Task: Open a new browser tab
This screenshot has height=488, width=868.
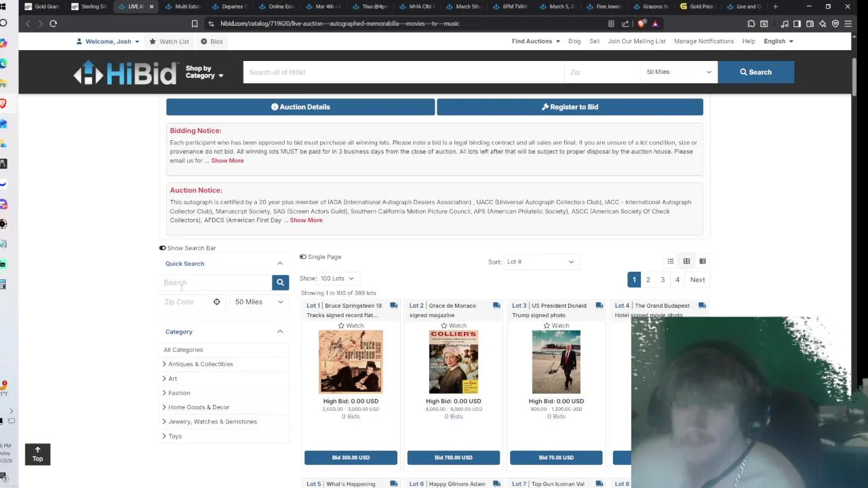Action: (775, 7)
